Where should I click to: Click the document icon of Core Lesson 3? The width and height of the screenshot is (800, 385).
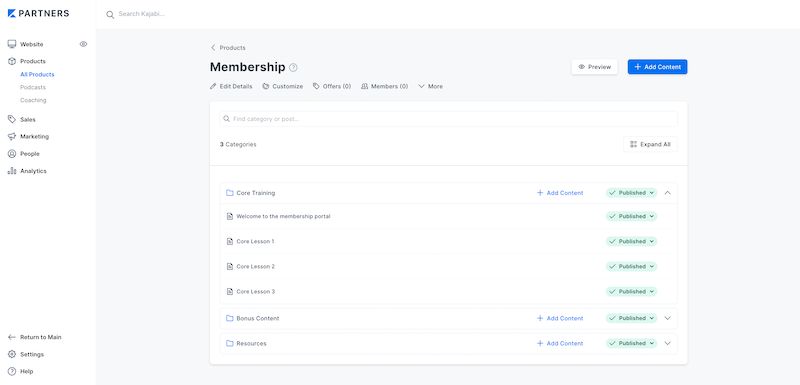click(230, 292)
